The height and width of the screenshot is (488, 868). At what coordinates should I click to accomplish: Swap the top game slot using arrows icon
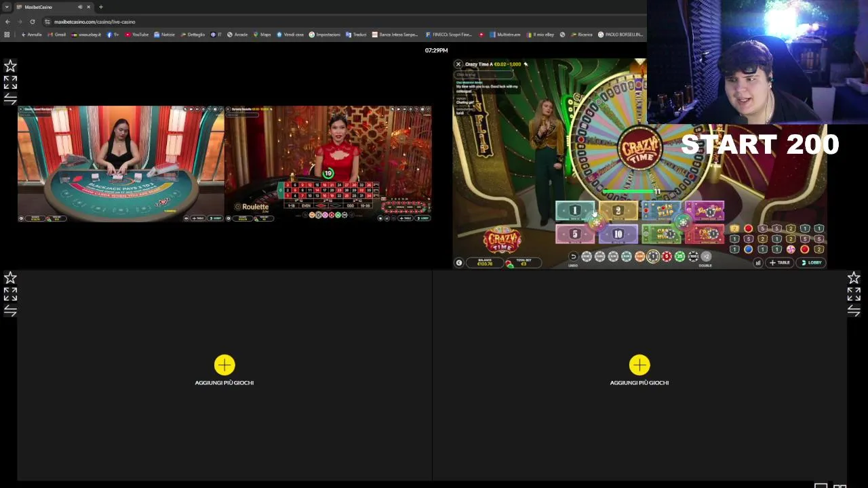10,99
